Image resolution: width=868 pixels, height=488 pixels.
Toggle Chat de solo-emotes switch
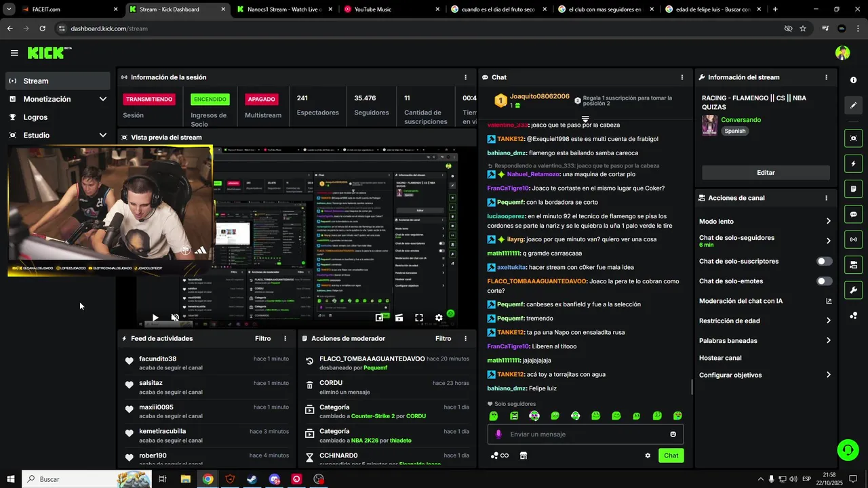pyautogui.click(x=824, y=281)
